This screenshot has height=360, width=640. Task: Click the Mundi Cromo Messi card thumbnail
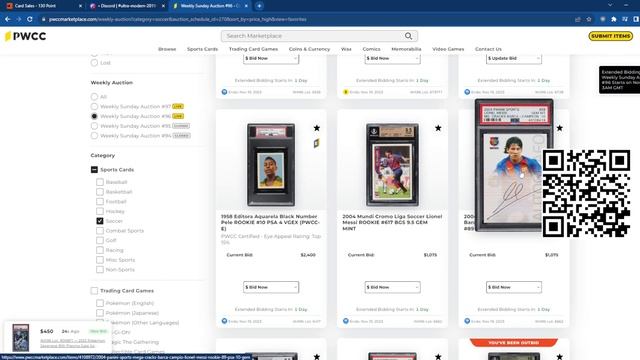point(392,165)
